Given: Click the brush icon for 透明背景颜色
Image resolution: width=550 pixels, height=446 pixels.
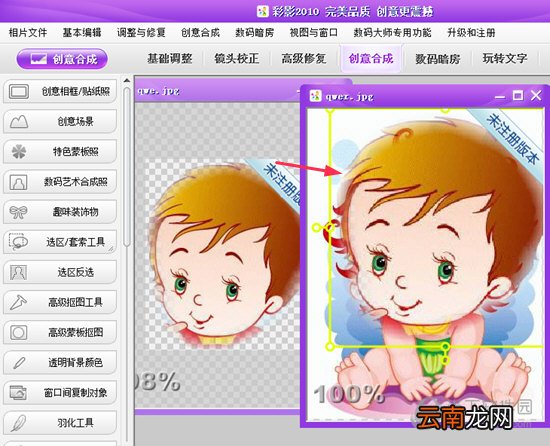Looking at the screenshot, I should 19,363.
